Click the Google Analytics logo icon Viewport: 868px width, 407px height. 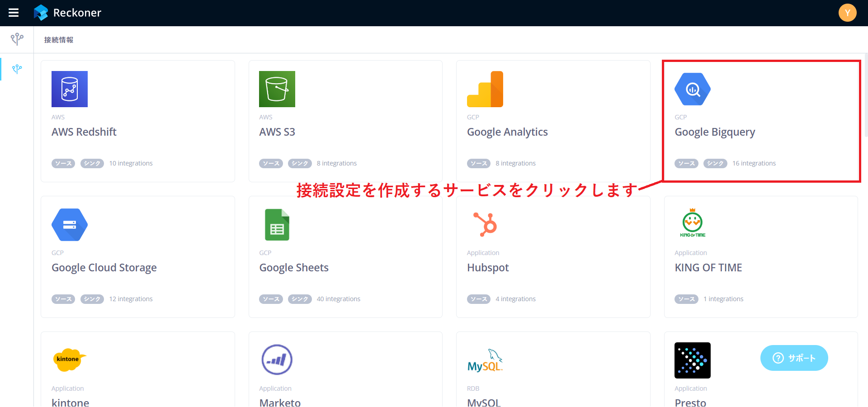485,89
